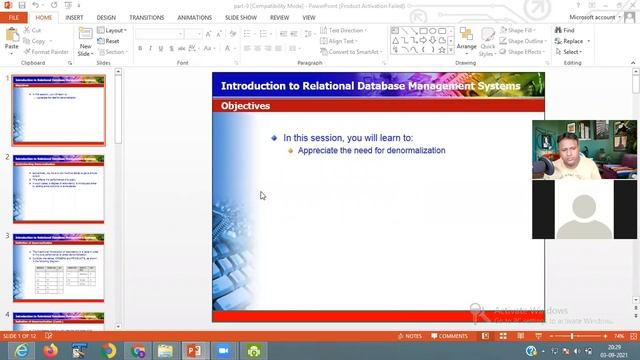640x360 pixels.
Task: Switch to Normal view icon
Action: coord(485,336)
